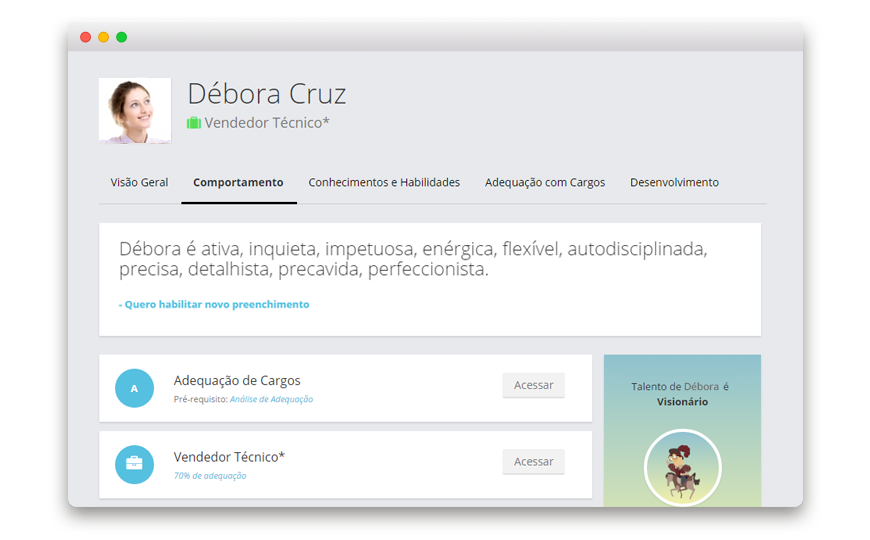
Task: Open the Visão Geral tab
Action: (139, 182)
